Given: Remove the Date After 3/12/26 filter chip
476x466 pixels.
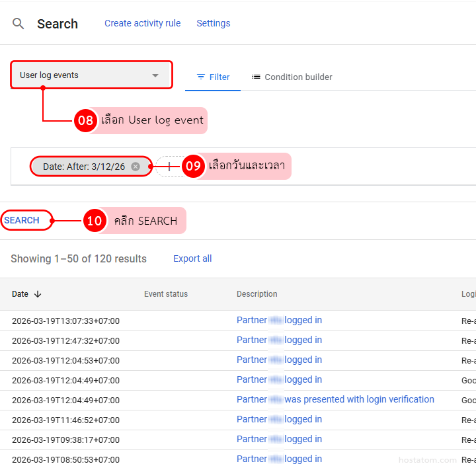Looking at the screenshot, I should click(136, 167).
